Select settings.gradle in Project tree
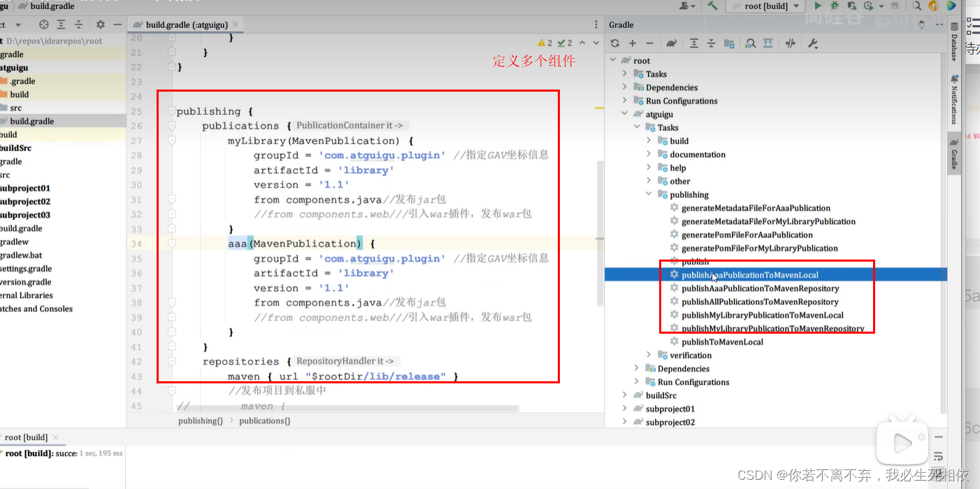The height and width of the screenshot is (489, 980). coord(26,269)
